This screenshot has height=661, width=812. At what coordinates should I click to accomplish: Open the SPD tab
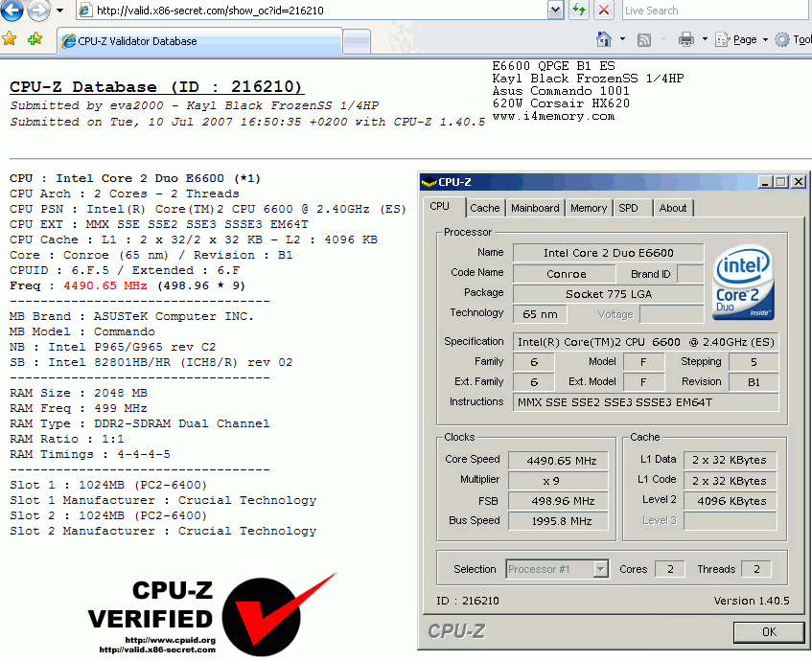point(631,208)
